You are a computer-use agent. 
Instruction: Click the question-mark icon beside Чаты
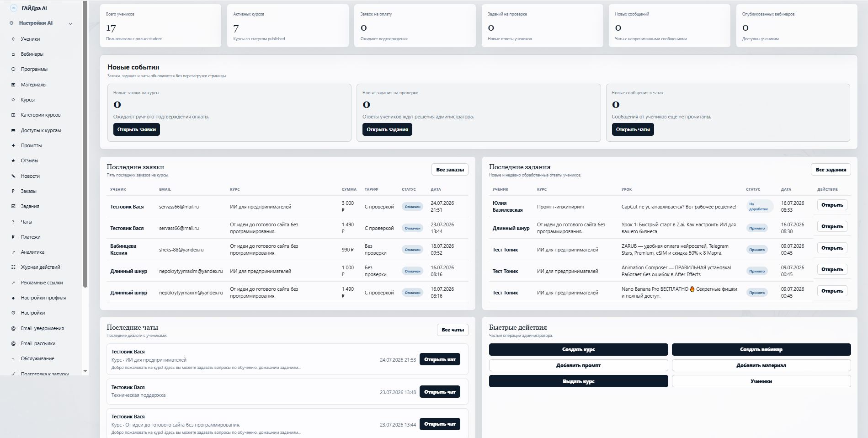click(13, 222)
